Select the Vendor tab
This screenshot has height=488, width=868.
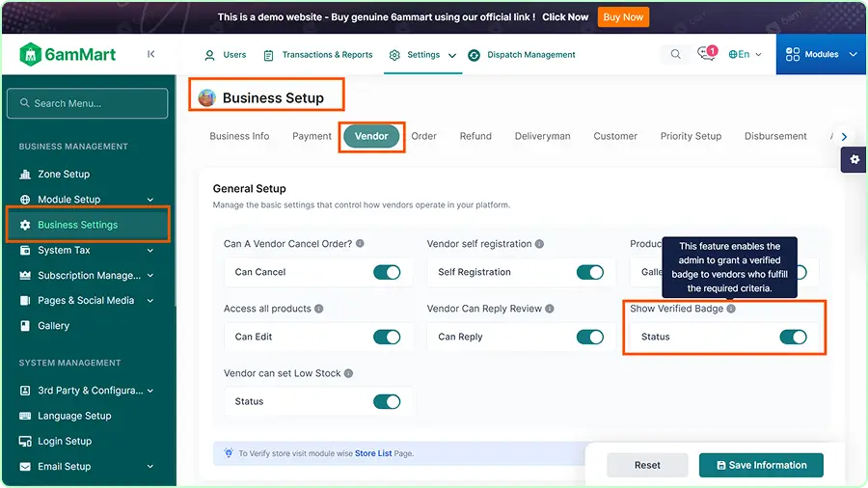tap(371, 136)
